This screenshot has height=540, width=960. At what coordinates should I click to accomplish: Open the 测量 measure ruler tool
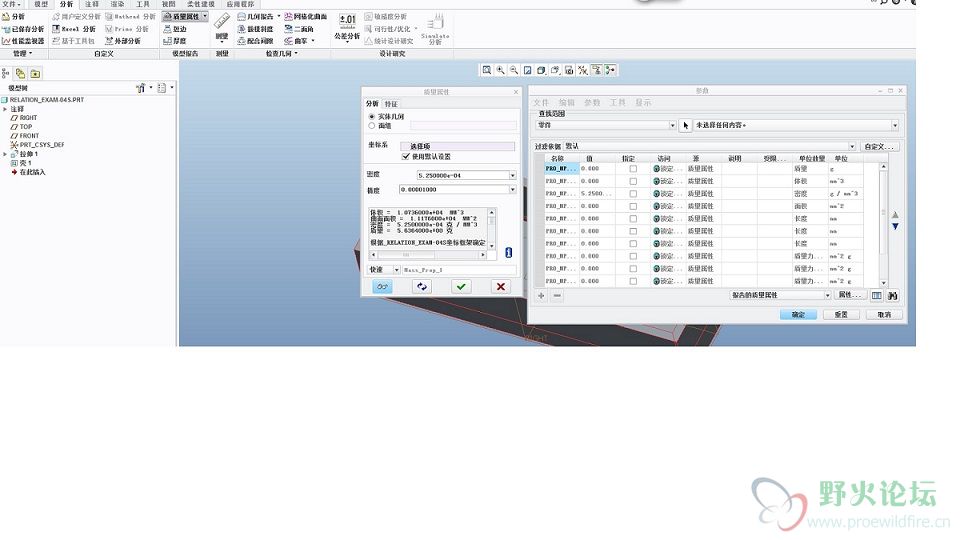[x=222, y=28]
